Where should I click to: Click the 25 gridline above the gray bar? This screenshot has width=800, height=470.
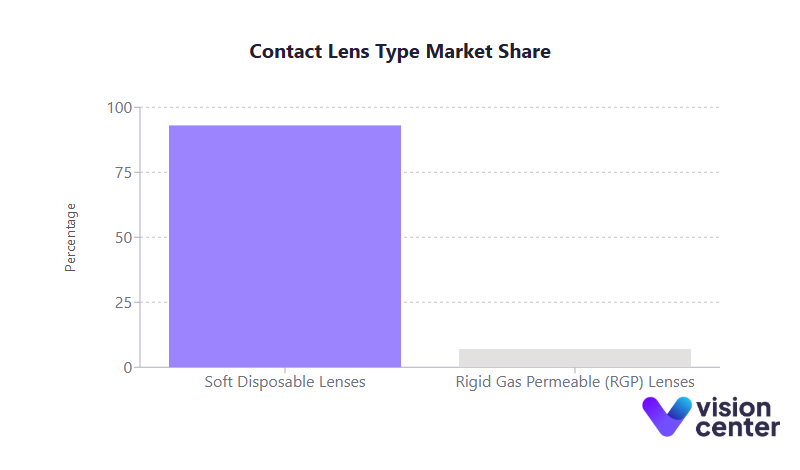pyautogui.click(x=575, y=302)
